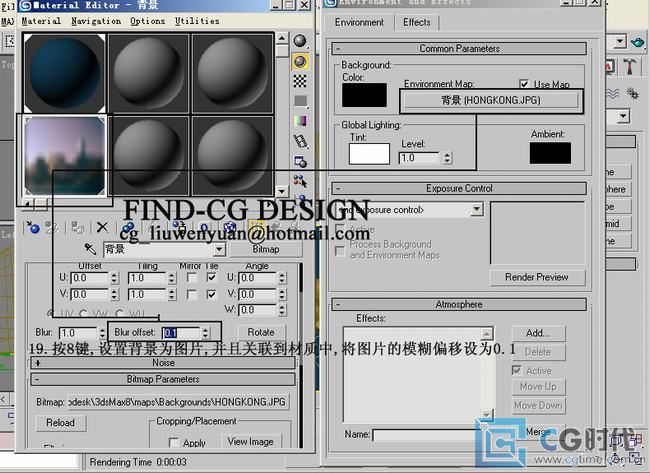Click the Blur offset spinner
The height and width of the screenshot is (473, 650).
click(205, 332)
